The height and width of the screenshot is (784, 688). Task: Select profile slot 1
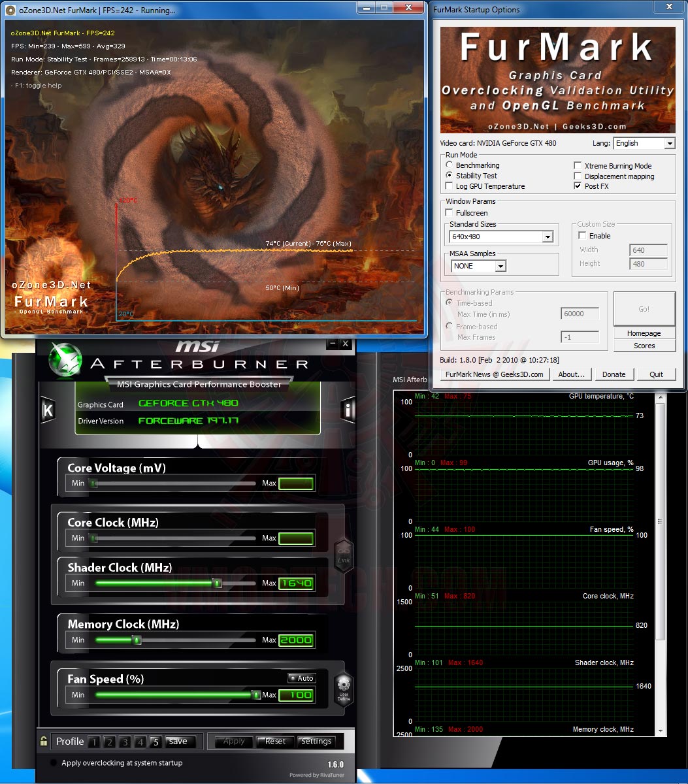[x=94, y=742]
